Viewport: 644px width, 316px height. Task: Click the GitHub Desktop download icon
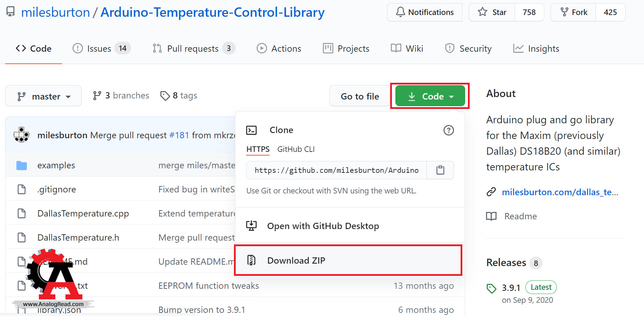[251, 226]
